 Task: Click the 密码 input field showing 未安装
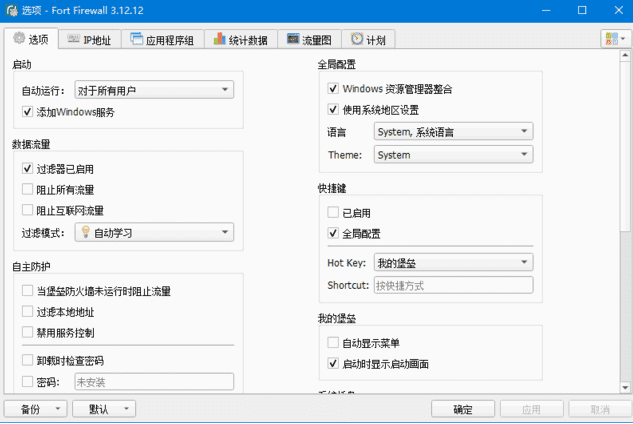pos(154,382)
